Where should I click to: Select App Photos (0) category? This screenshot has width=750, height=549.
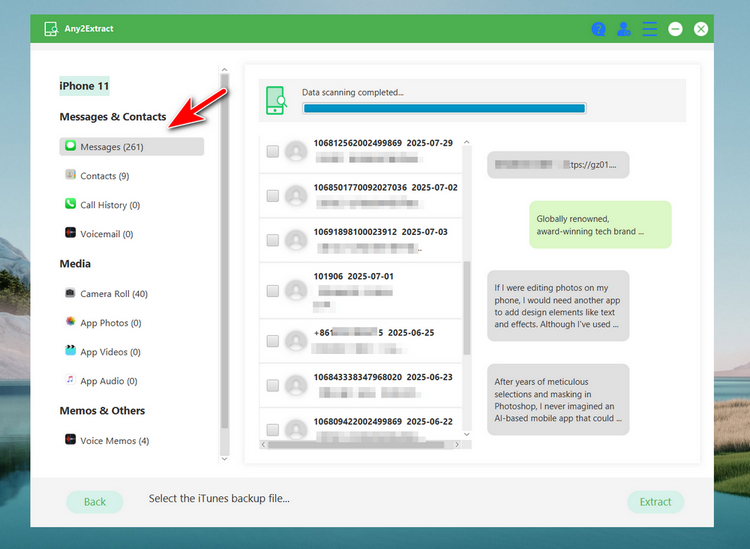[x=110, y=323]
